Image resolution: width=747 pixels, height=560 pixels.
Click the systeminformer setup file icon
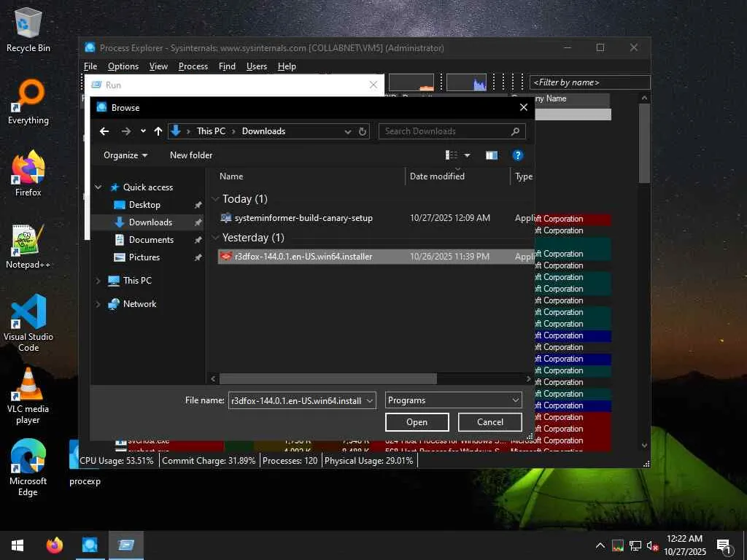click(x=226, y=217)
